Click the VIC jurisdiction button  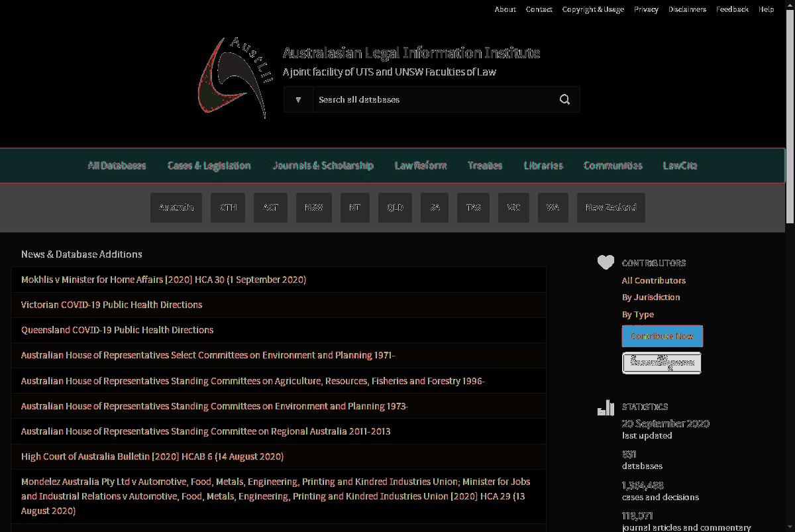[x=513, y=207]
